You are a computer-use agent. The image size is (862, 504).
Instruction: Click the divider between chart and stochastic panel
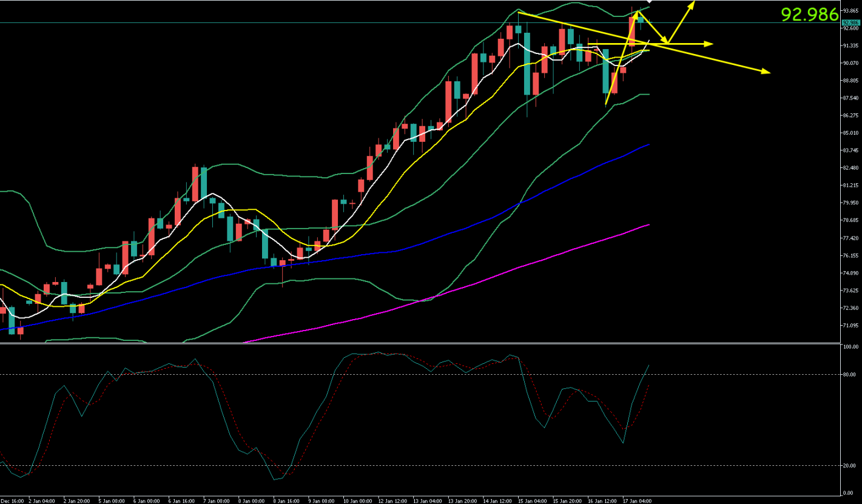[425, 344]
